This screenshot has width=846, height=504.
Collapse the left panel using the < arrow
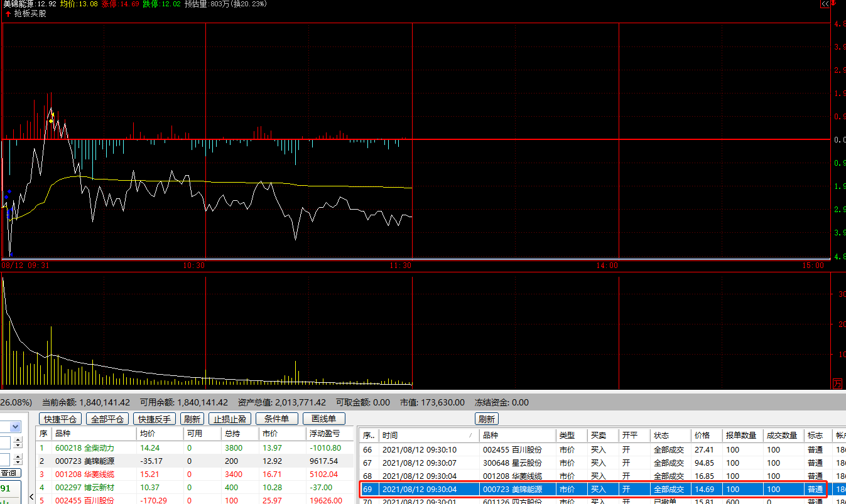32,496
